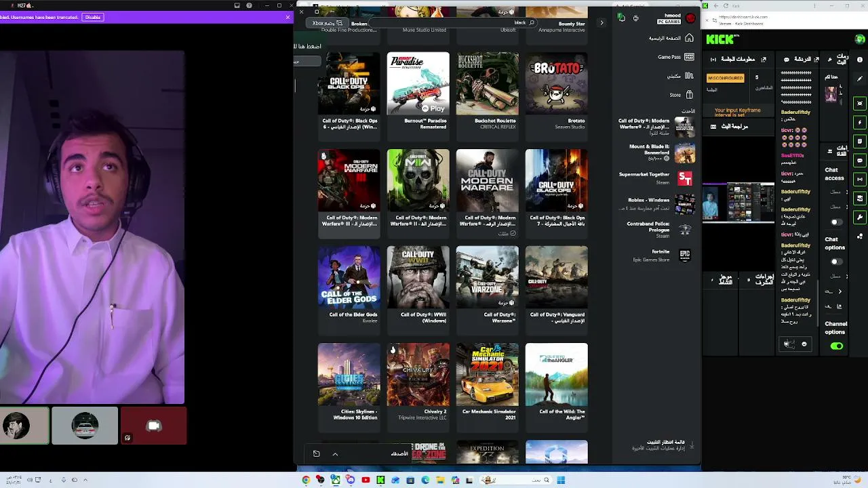The width and height of the screenshot is (868, 488).
Task: Open Chrome from the Windows taskbar
Action: [306, 481]
